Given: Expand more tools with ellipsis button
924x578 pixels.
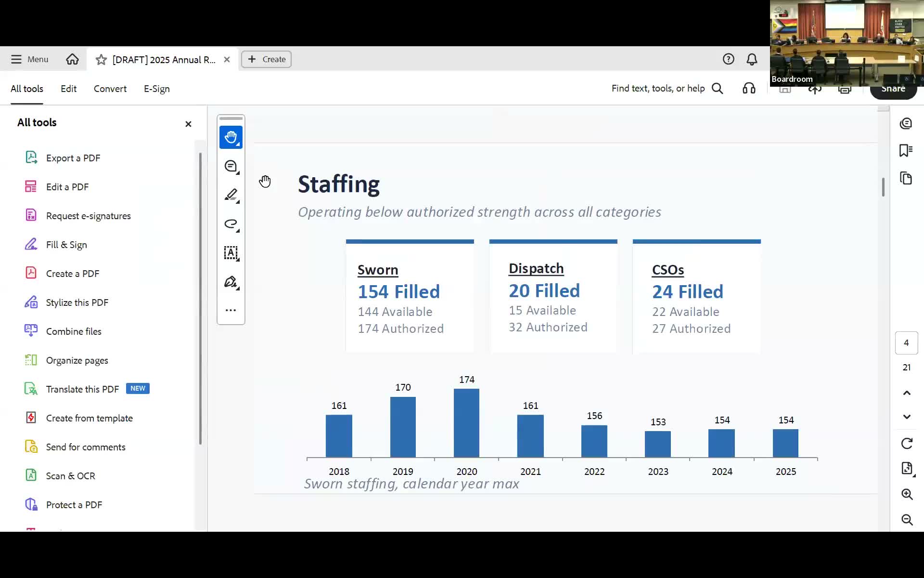Looking at the screenshot, I should click(x=231, y=310).
